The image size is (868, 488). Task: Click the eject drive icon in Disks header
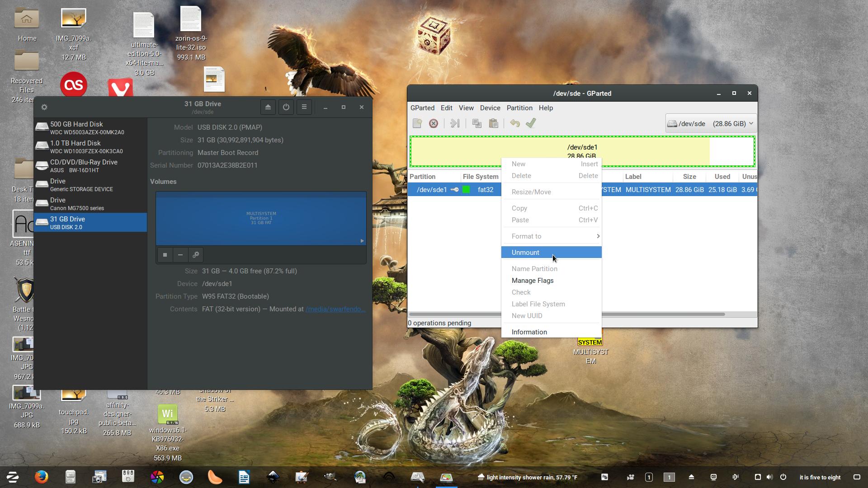268,107
